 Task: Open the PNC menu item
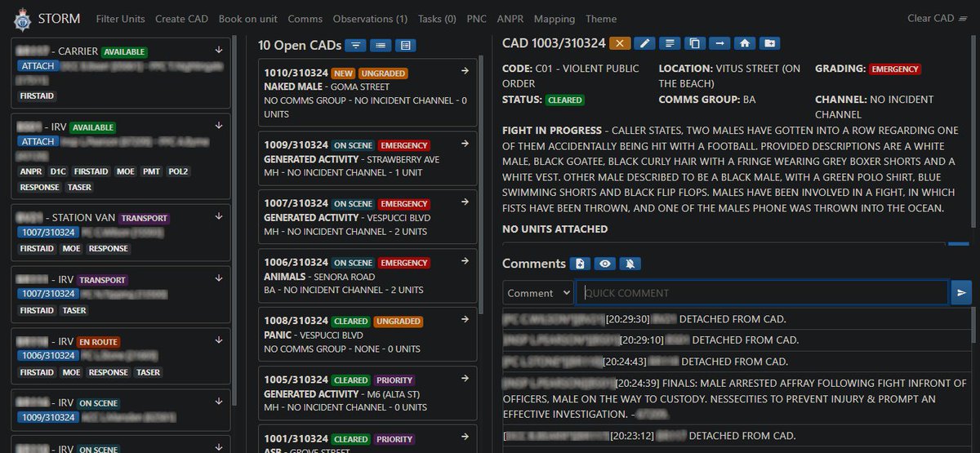pyautogui.click(x=476, y=19)
